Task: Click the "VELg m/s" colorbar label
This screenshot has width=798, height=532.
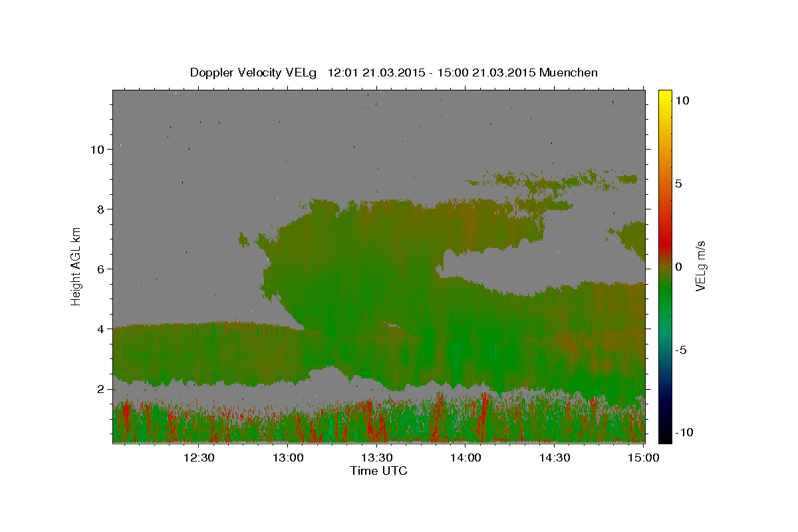Action: (x=700, y=266)
